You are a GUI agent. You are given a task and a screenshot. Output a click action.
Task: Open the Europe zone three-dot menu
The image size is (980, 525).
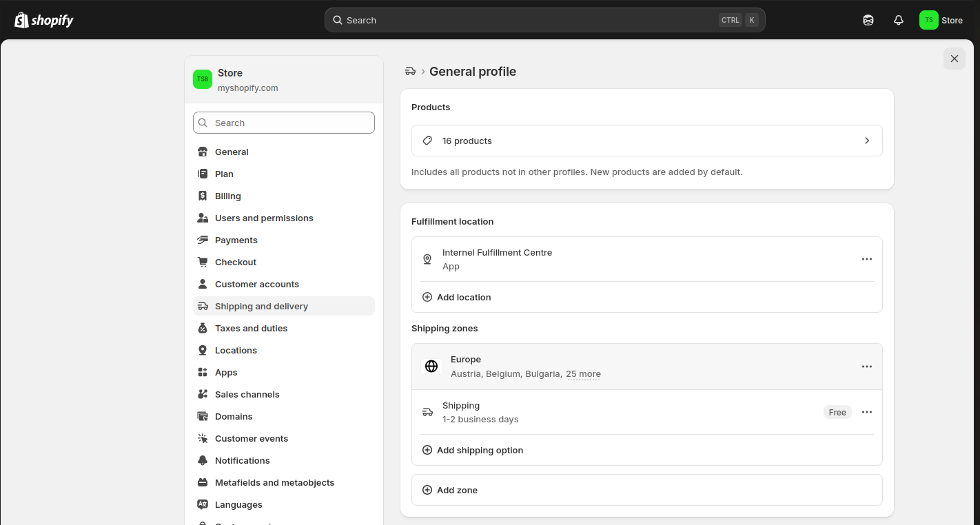point(866,367)
